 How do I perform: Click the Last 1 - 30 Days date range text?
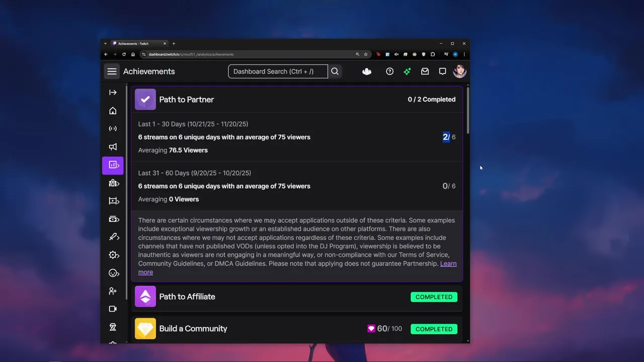point(193,124)
